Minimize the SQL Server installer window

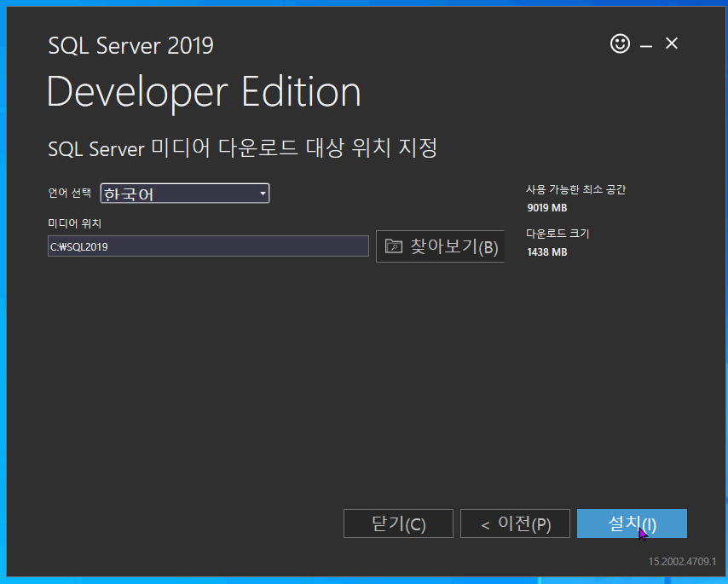(646, 45)
